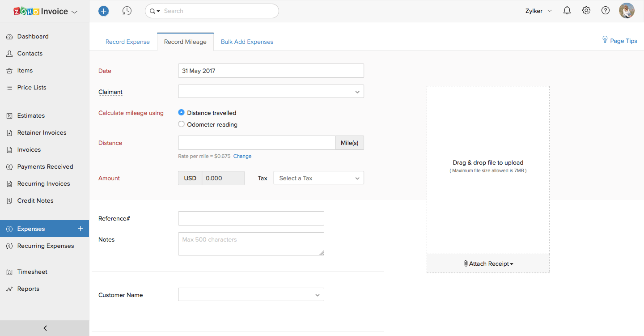Expand the Claimant dropdown
Viewport: 644px width, 336px height.
271,92
